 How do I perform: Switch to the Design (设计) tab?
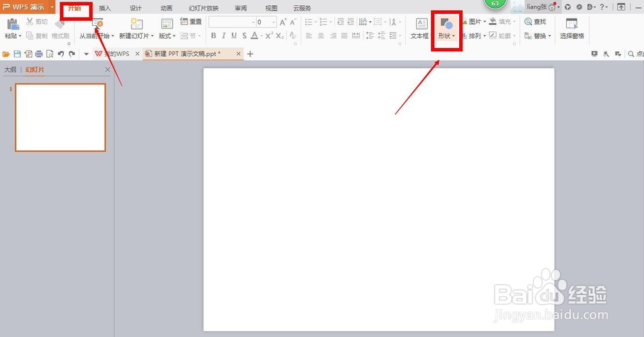pyautogui.click(x=135, y=8)
